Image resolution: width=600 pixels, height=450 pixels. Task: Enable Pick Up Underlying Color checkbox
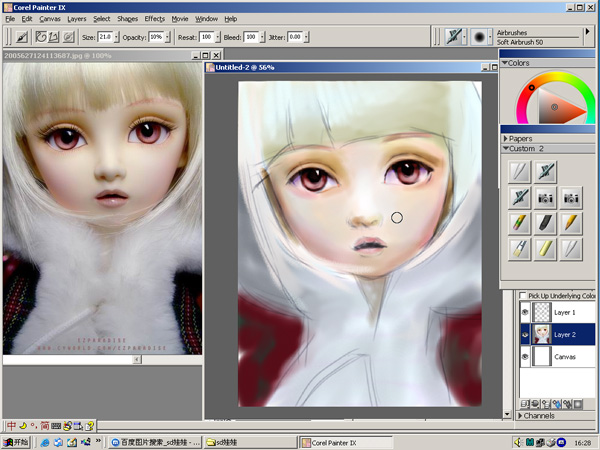(523, 295)
